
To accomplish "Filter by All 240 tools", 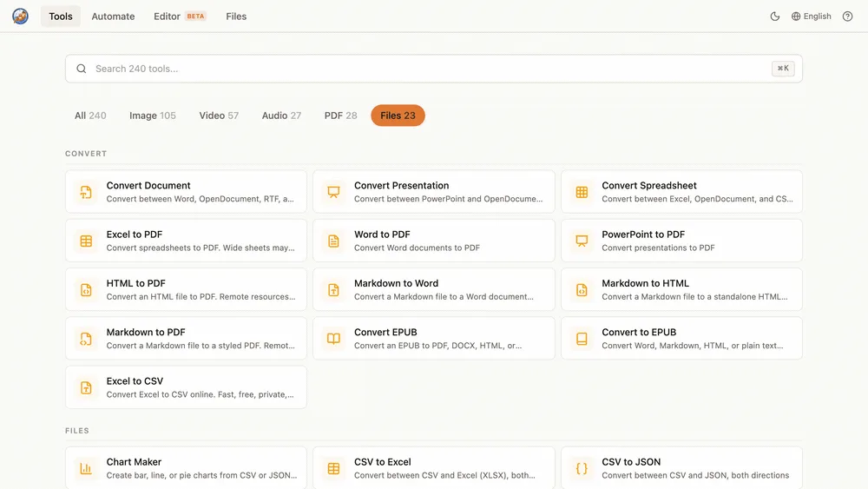I will click(x=90, y=116).
